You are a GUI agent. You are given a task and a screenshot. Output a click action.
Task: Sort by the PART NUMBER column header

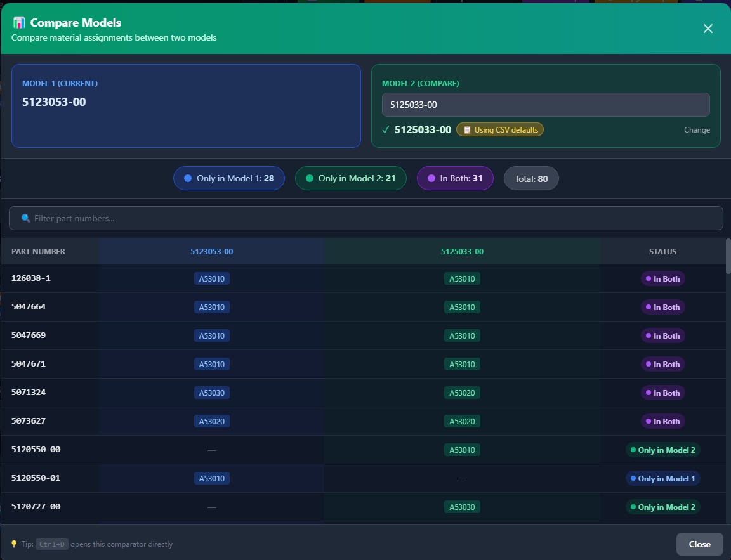[x=38, y=252]
